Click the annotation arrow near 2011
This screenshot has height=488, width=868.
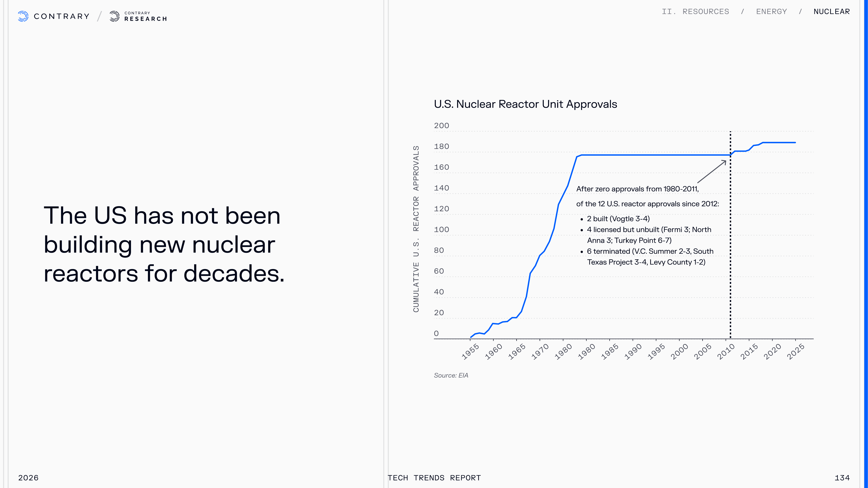click(x=712, y=172)
